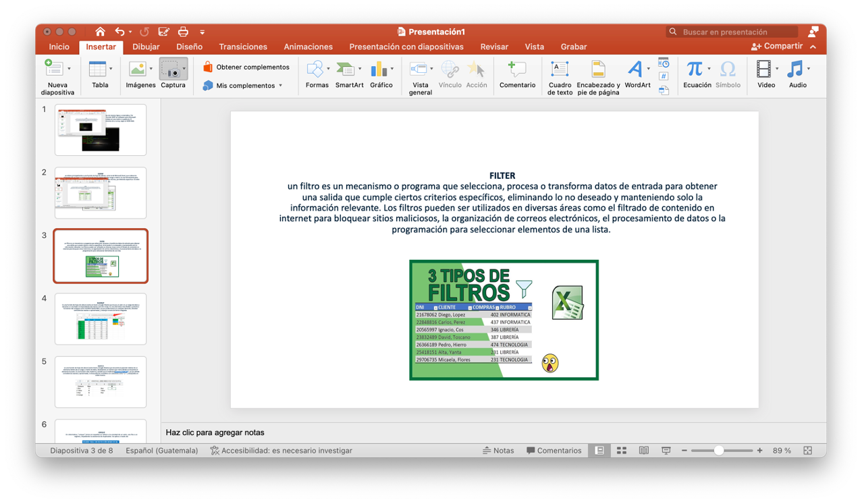862x504 pixels.
Task: Switch to the Diseño tab
Action: click(189, 47)
